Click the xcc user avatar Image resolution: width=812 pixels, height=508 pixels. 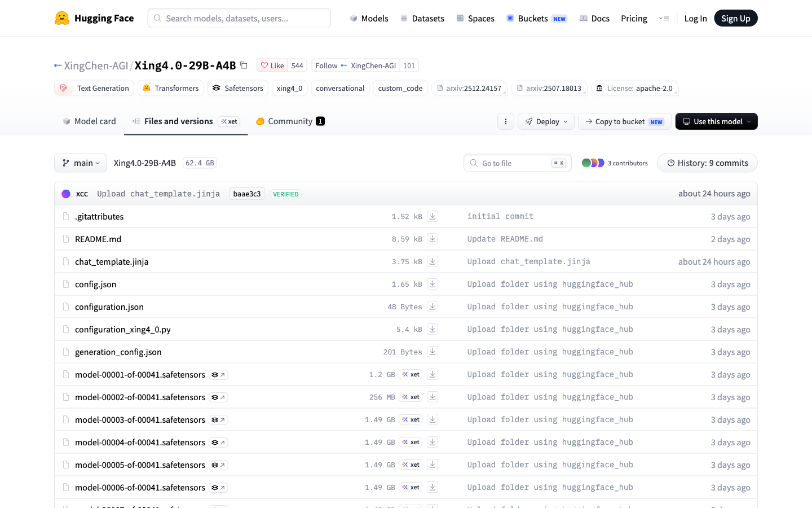coord(66,194)
